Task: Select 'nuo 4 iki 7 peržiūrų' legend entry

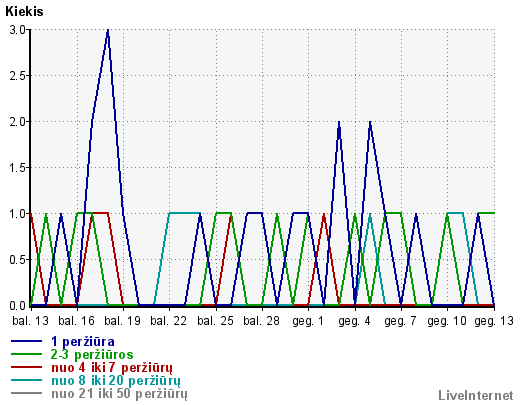Action: tap(112, 368)
